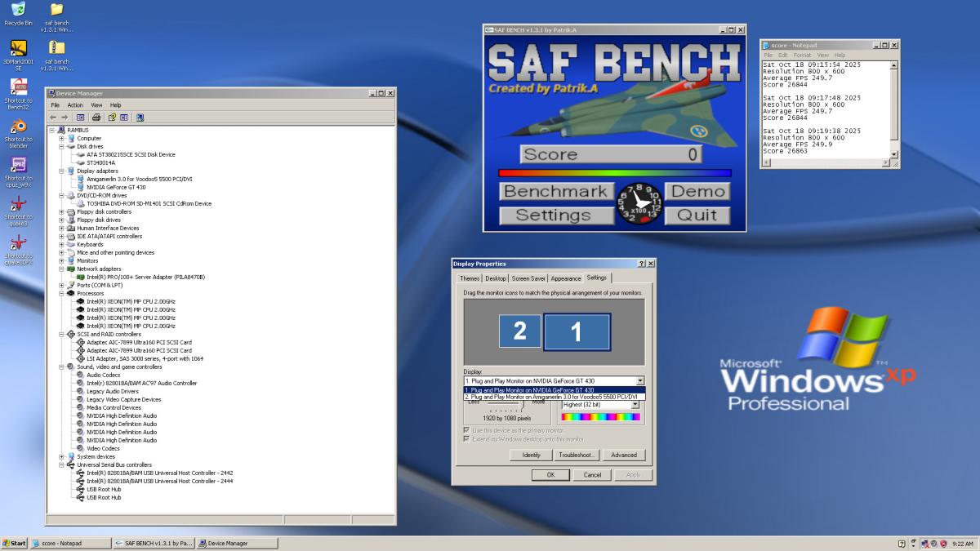Viewport: 980px width, 551px height.
Task: Click the Print toolbar icon in Device Manager
Action: coord(97,118)
